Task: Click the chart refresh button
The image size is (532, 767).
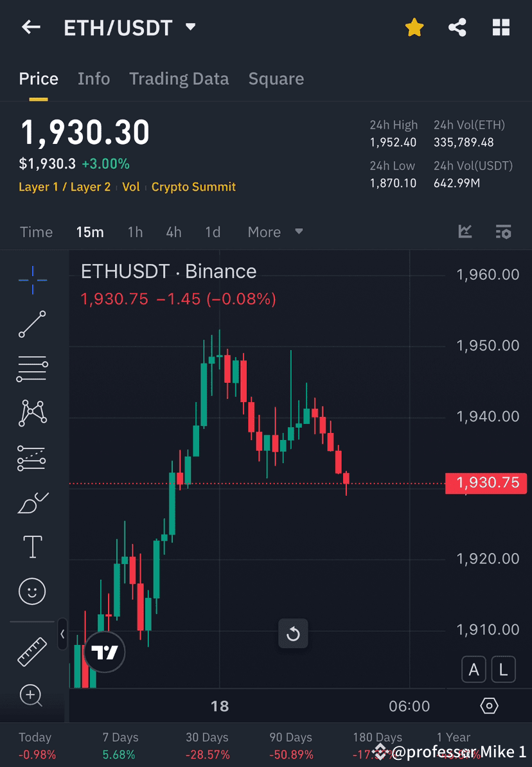Action: [x=293, y=633]
